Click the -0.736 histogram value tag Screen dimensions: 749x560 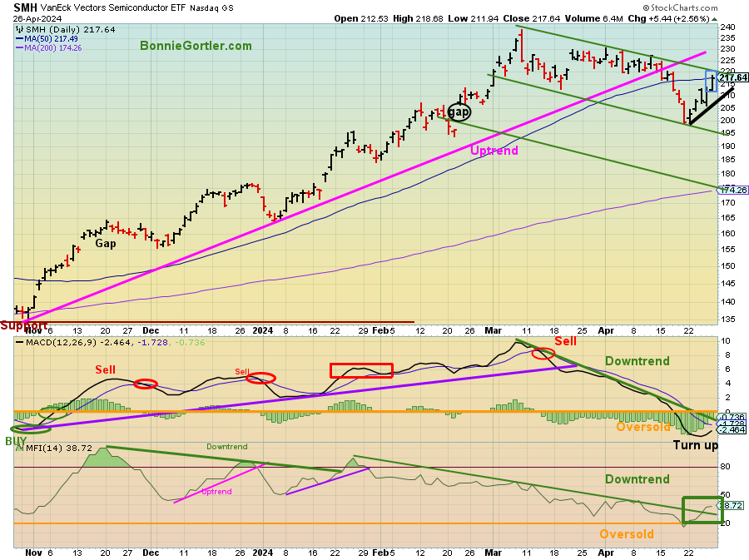pyautogui.click(x=732, y=417)
